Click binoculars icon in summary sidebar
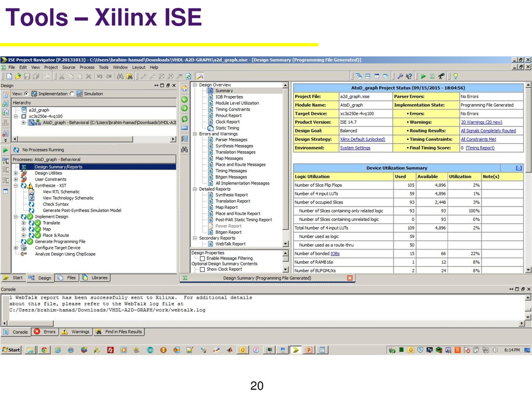This screenshot has height=399, width=532. pos(184,149)
